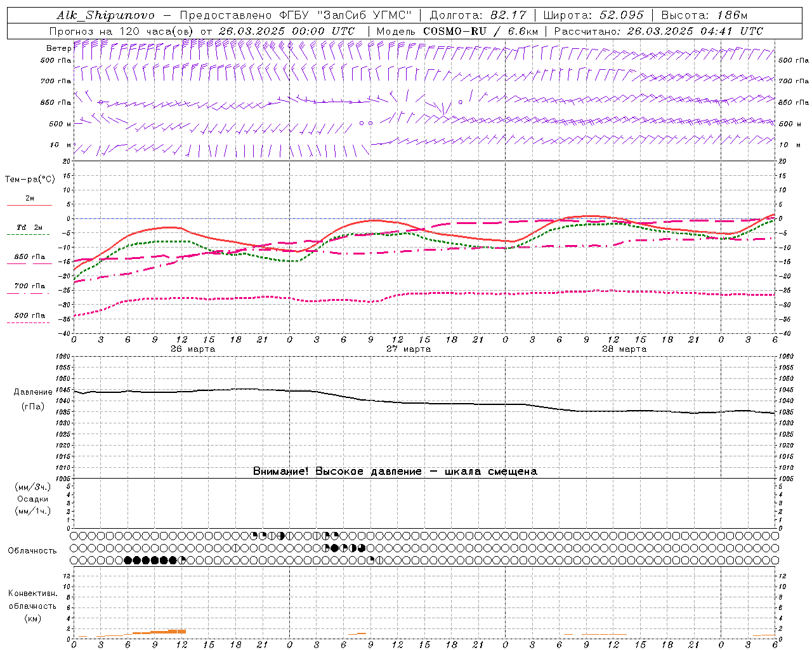Click the half-filled cloud circle in top cloudiness row
This screenshot has height=650, width=812.
coord(281,536)
